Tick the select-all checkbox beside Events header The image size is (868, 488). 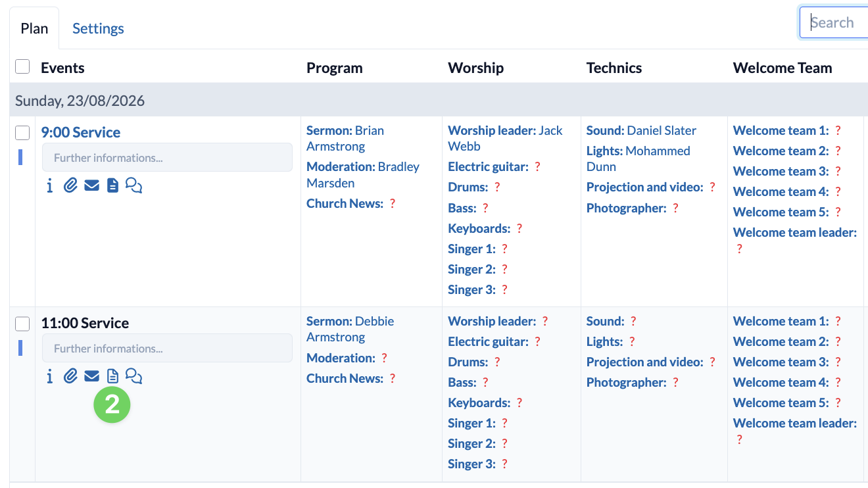(x=22, y=66)
